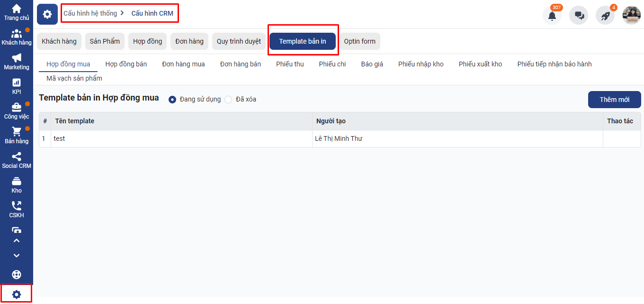Click the Cấu hình hệ thống breadcrumb
The width and height of the screenshot is (644, 304).
coord(90,13)
